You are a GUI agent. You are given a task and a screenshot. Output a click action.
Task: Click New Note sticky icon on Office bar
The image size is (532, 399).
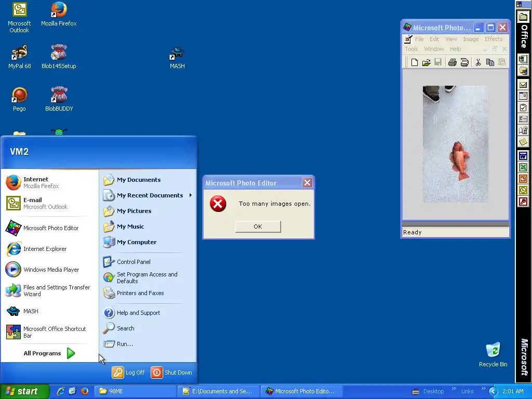pyautogui.click(x=523, y=142)
